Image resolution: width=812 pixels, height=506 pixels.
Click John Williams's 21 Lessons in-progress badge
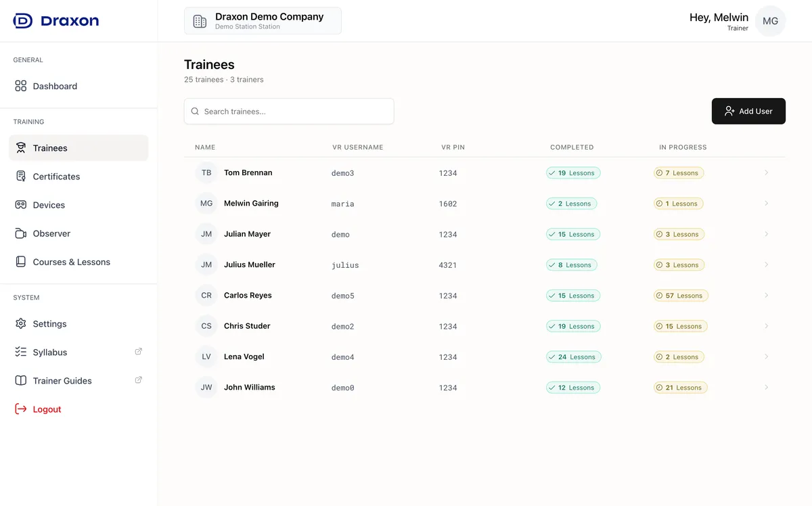click(681, 388)
